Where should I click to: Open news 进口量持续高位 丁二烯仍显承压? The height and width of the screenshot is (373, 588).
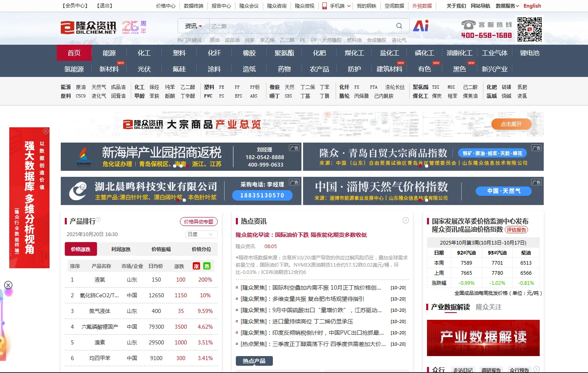coord(297,321)
